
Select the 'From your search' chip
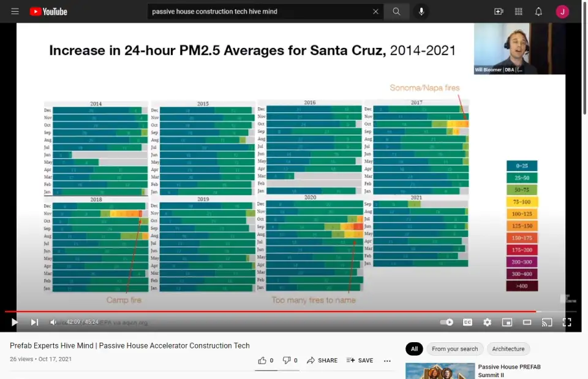454,349
